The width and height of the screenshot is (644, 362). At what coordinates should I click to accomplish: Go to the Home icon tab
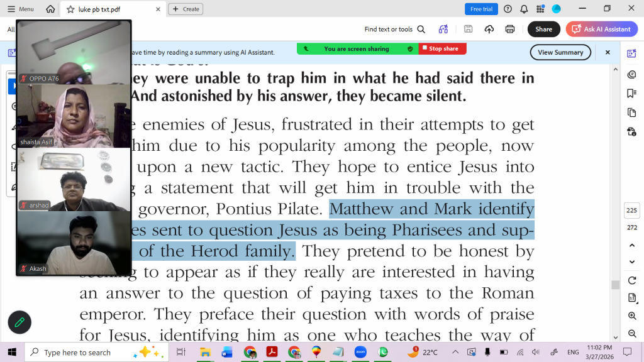coord(50,9)
